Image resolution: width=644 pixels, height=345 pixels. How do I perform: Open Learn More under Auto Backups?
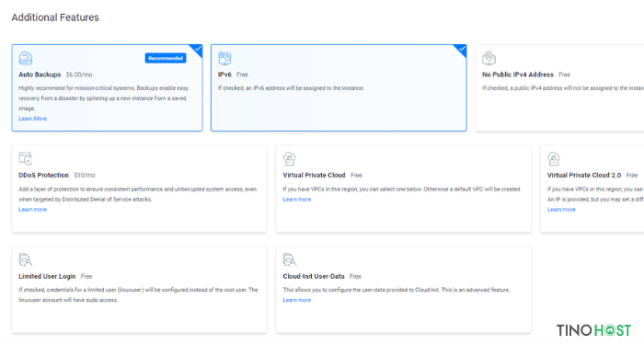point(32,119)
